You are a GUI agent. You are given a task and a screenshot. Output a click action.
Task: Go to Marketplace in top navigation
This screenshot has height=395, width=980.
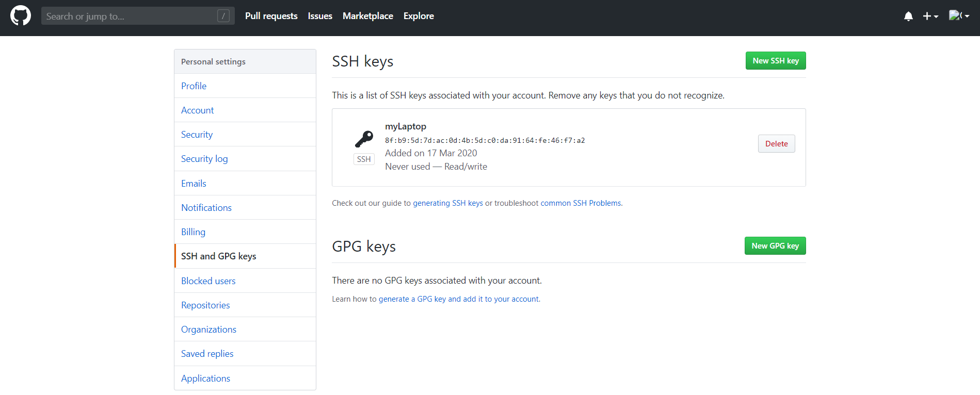pyautogui.click(x=367, y=16)
